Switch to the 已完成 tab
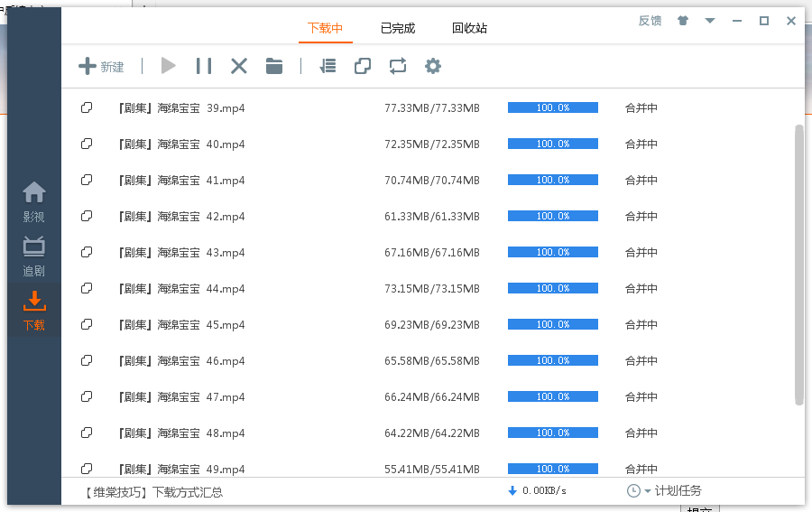 [398, 28]
